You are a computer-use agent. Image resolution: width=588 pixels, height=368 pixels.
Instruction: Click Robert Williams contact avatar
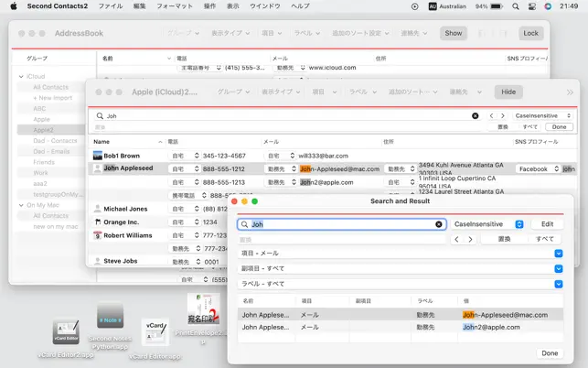point(97,235)
